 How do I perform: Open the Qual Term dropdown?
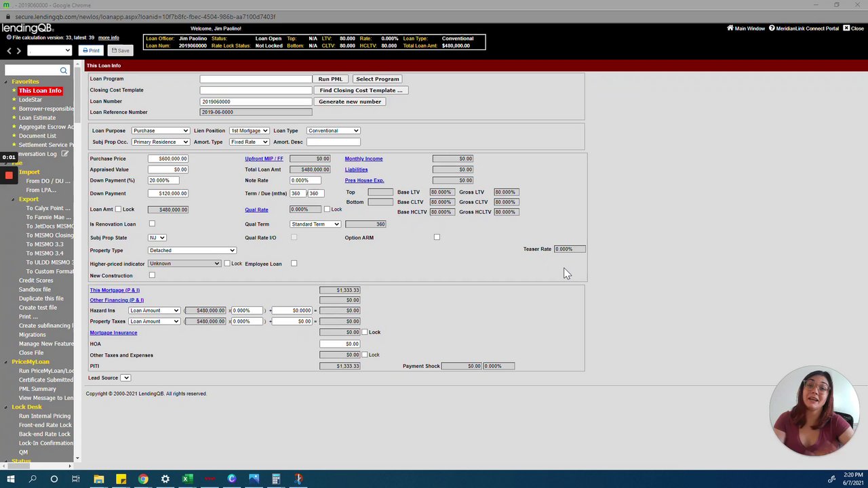[315, 224]
